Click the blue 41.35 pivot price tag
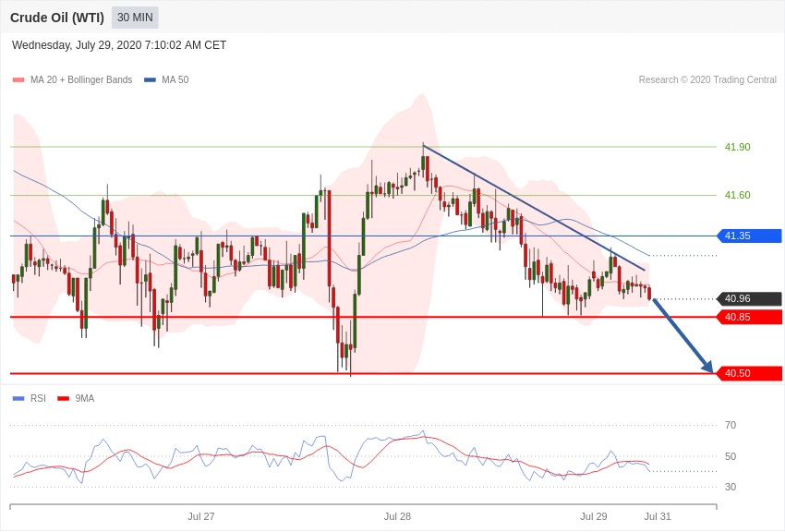Viewport: 785px width, 532px height. pos(749,236)
